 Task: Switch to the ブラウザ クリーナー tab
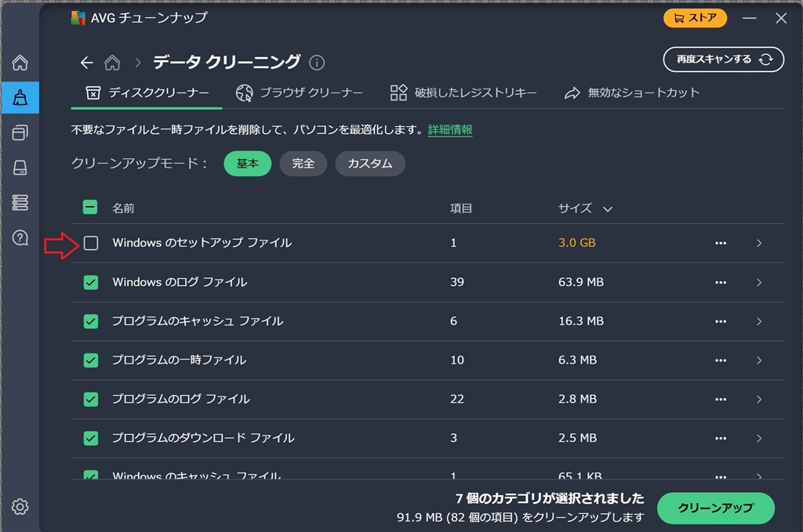pyautogui.click(x=300, y=93)
